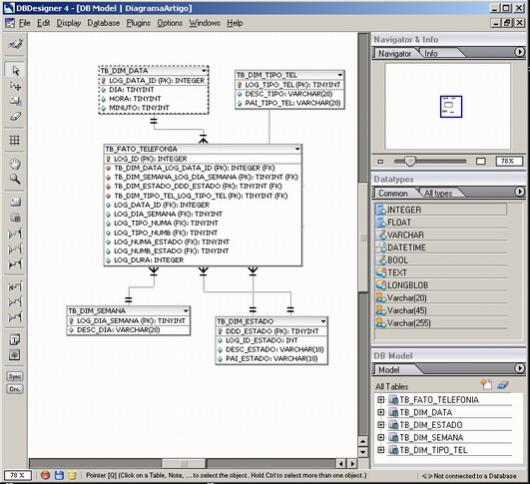Toggle the grid icon in toolbar
530x484 pixels.
click(x=15, y=140)
